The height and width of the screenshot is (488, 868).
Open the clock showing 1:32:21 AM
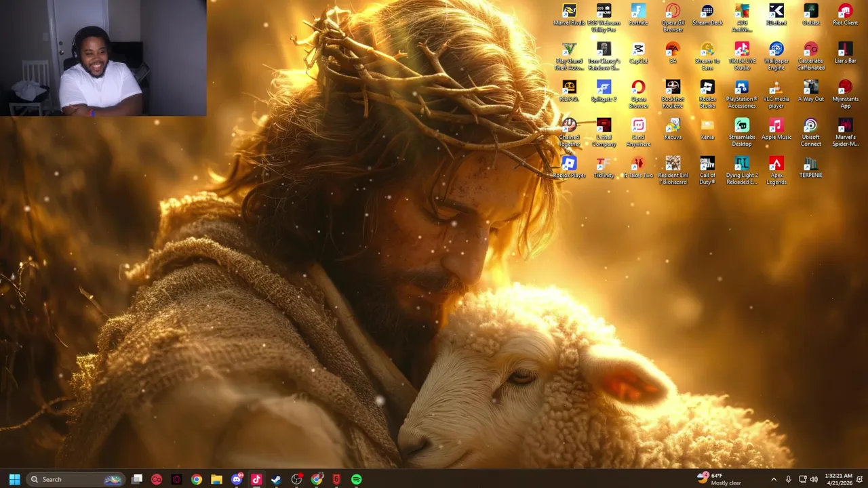click(x=839, y=479)
